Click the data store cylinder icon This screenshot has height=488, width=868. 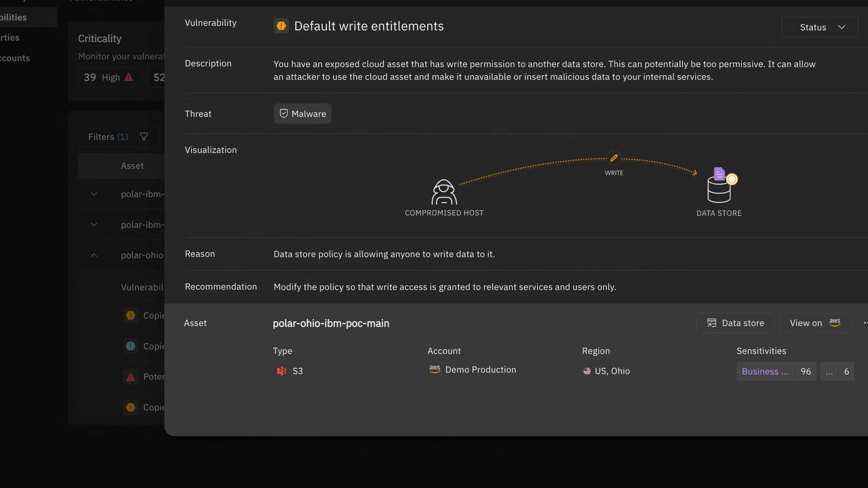click(x=719, y=186)
